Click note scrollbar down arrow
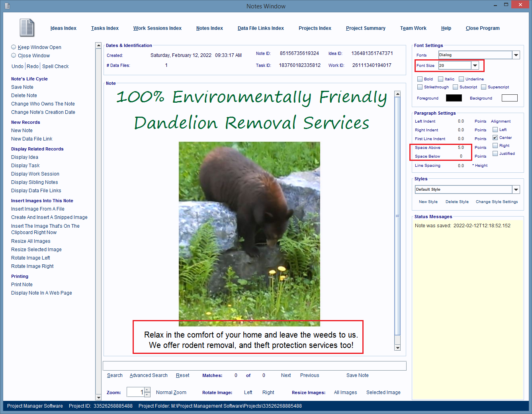 pyautogui.click(x=397, y=348)
